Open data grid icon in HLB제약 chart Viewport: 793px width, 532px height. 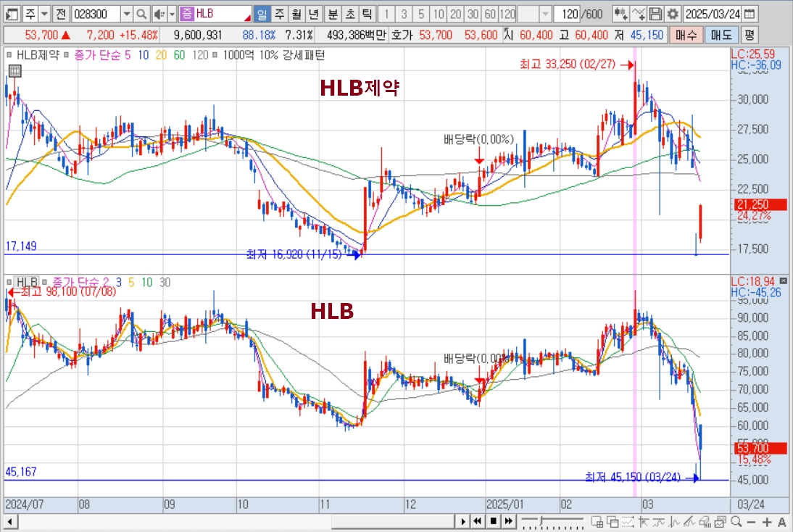pyautogui.click(x=14, y=71)
